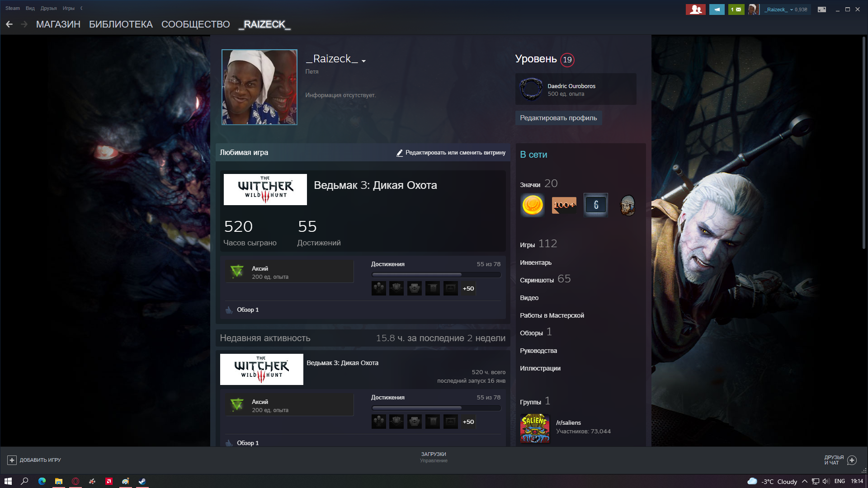Go back with the left arrow
Screen dimensions: 868x488
[9, 24]
